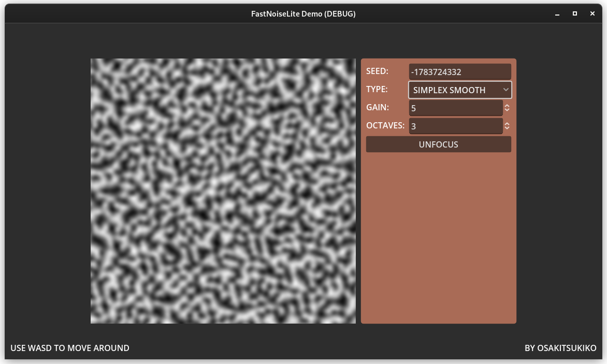The image size is (607, 364).
Task: Open the TYPE dropdown showing SIMPLEX SMOOTH
Action: (x=460, y=90)
